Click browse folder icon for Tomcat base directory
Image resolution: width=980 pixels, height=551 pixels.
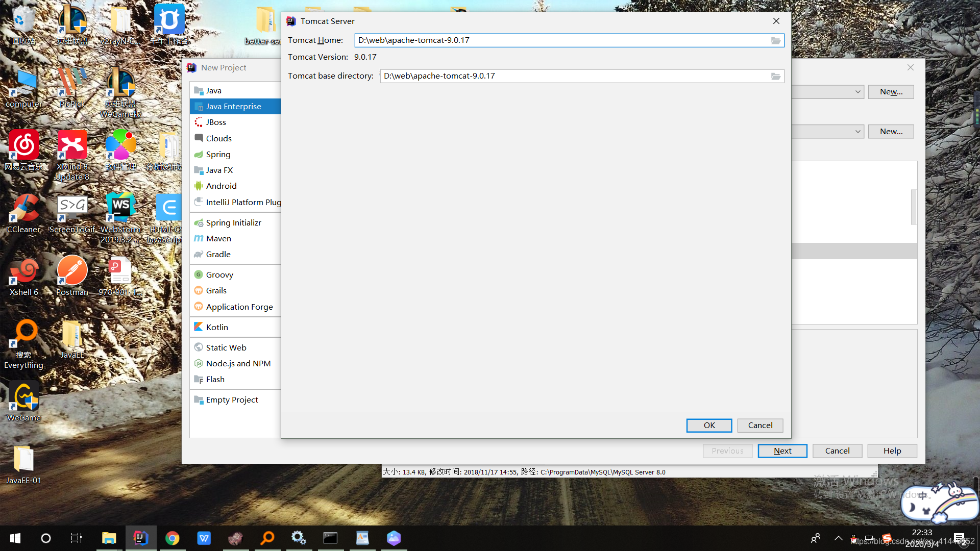pos(775,76)
